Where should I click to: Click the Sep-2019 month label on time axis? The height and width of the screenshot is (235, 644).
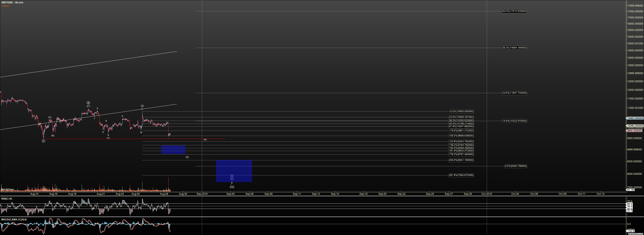pos(202,194)
